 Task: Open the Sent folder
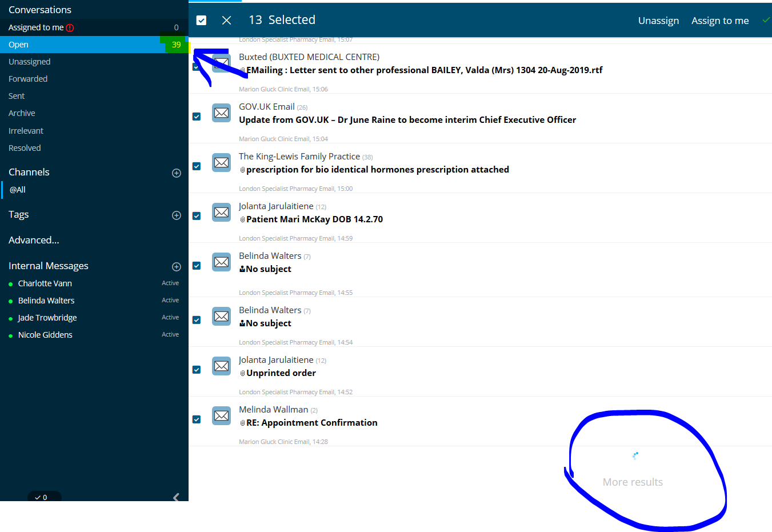coord(17,96)
